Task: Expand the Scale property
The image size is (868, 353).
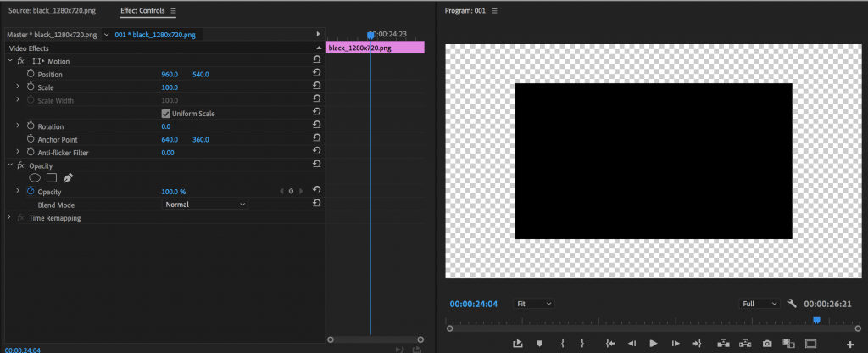Action: 17,87
